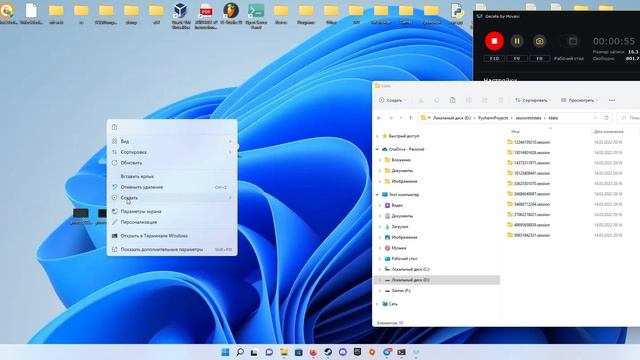Expand Быстрый доступ in the sidebar

coord(377,136)
